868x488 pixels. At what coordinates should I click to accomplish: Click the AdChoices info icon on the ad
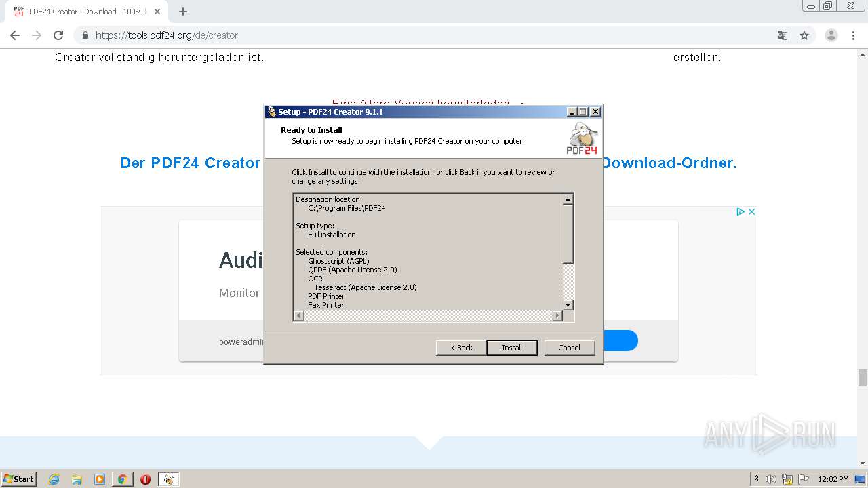[741, 212]
